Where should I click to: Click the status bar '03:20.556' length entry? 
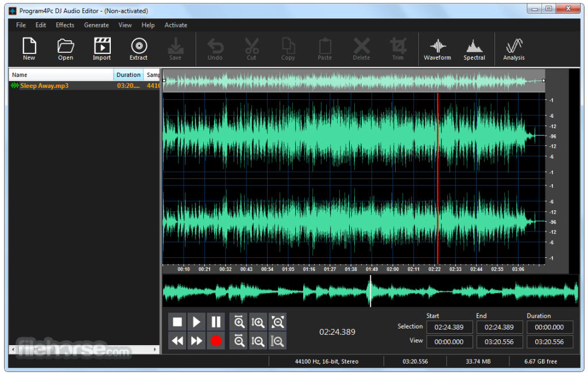(x=415, y=361)
